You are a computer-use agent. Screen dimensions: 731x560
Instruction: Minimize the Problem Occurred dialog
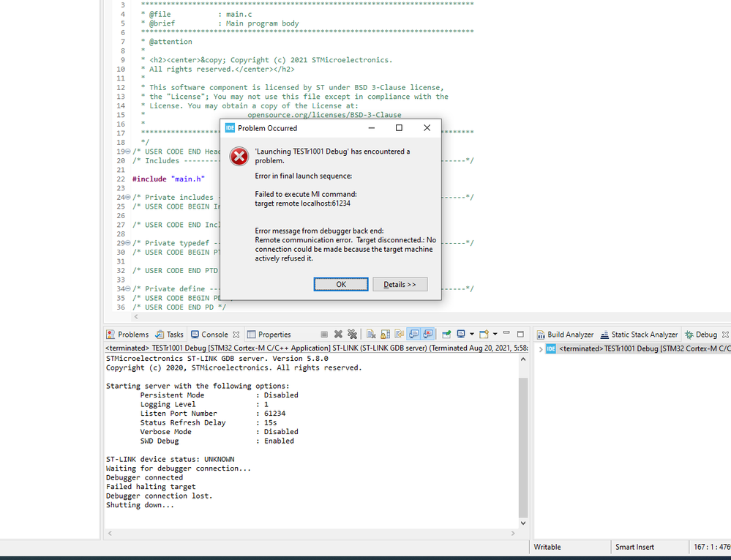point(372,128)
